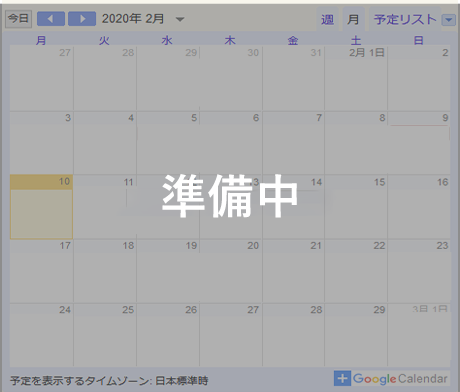The image size is (460, 392).
Task: Click the date 5 in calendar
Action: pyautogui.click(x=194, y=118)
